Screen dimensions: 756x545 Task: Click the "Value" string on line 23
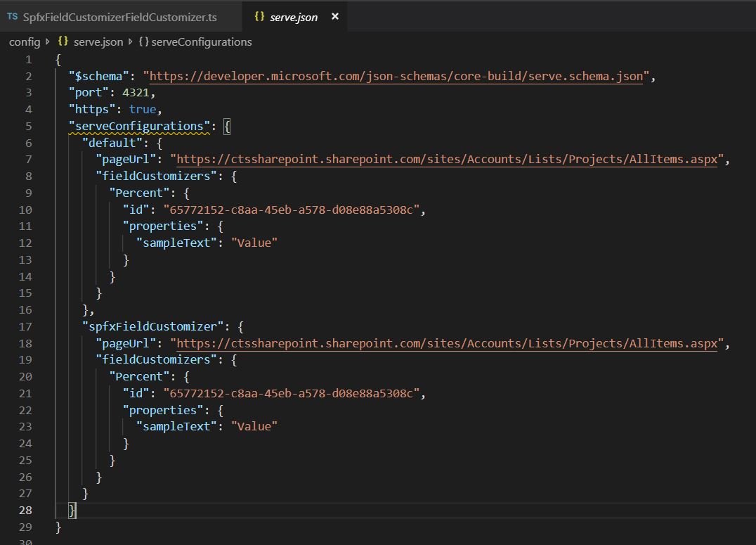pos(254,427)
